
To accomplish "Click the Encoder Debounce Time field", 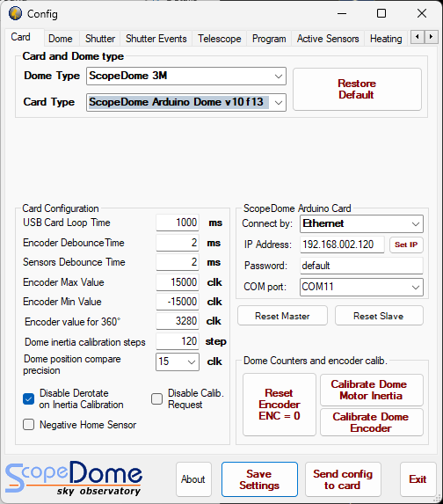I will click(178, 243).
